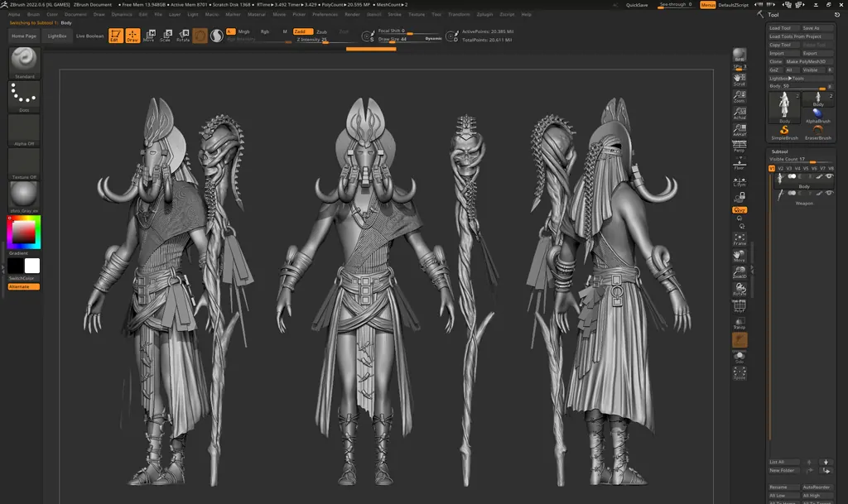Pick a color in the color picker
This screenshot has height=504, width=848.
pos(24,233)
